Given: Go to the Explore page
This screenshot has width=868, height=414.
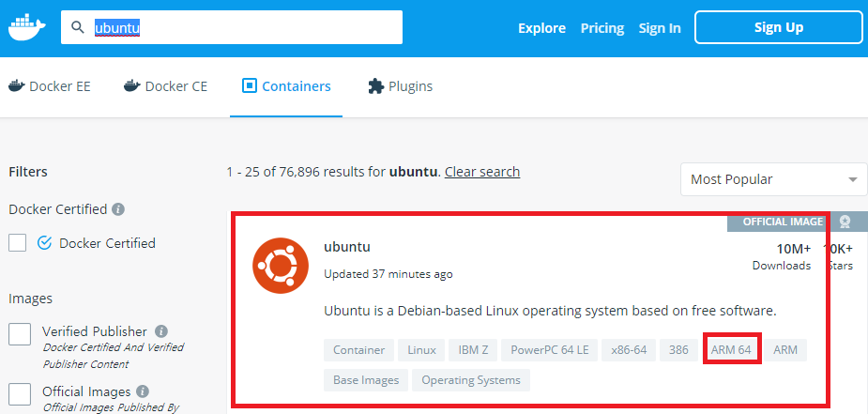Looking at the screenshot, I should [542, 27].
